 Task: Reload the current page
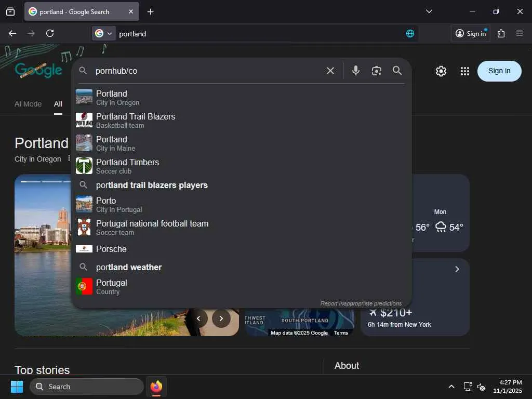(x=50, y=33)
